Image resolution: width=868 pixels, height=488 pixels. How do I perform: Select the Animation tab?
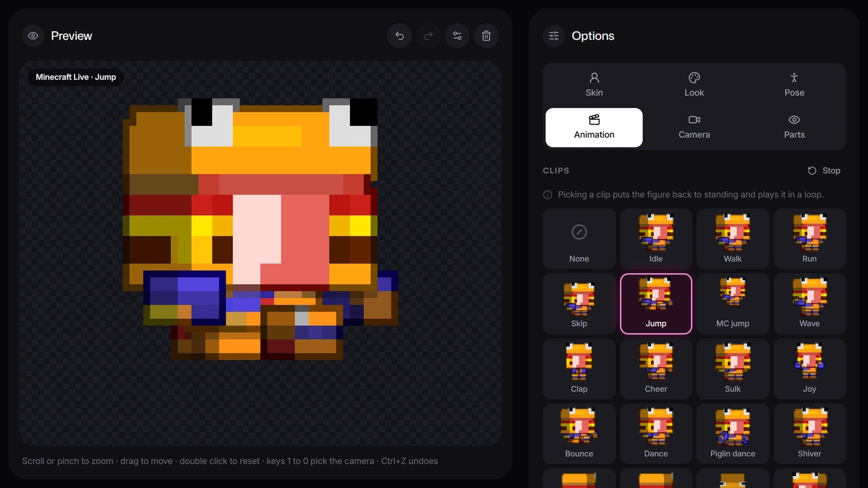[x=594, y=127]
